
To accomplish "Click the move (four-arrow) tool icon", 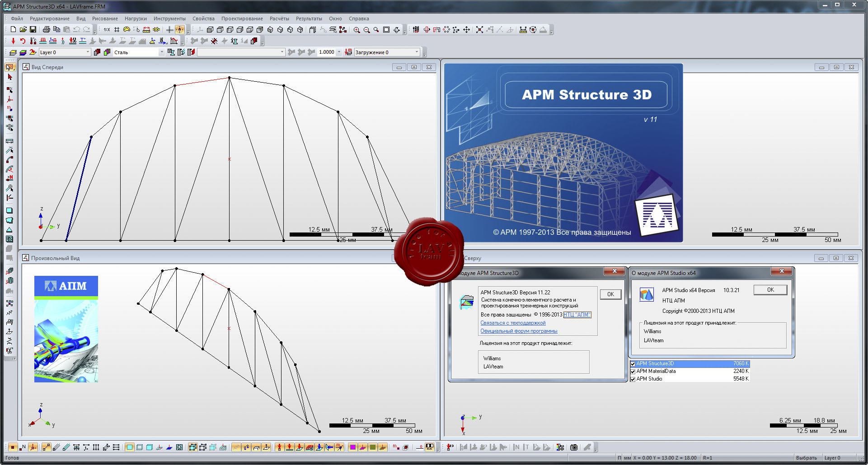I will [466, 30].
